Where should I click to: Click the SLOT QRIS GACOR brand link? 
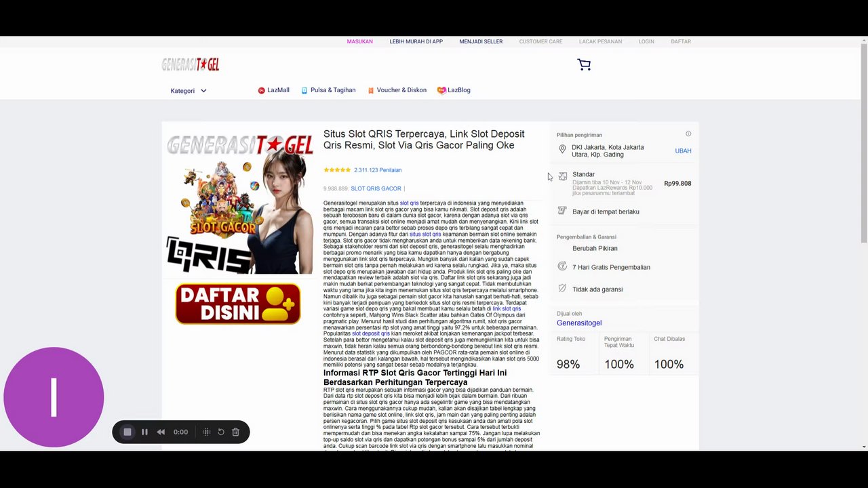(376, 188)
